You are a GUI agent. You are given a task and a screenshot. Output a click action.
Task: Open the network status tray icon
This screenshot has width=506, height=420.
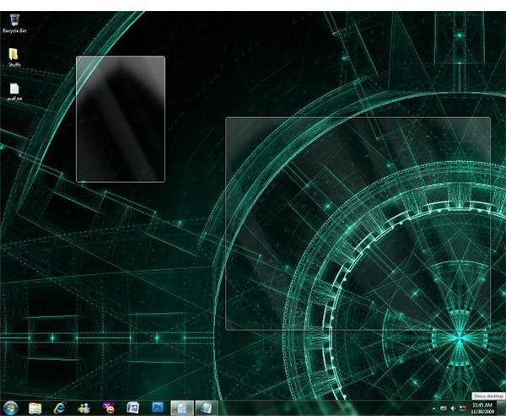pos(463,408)
